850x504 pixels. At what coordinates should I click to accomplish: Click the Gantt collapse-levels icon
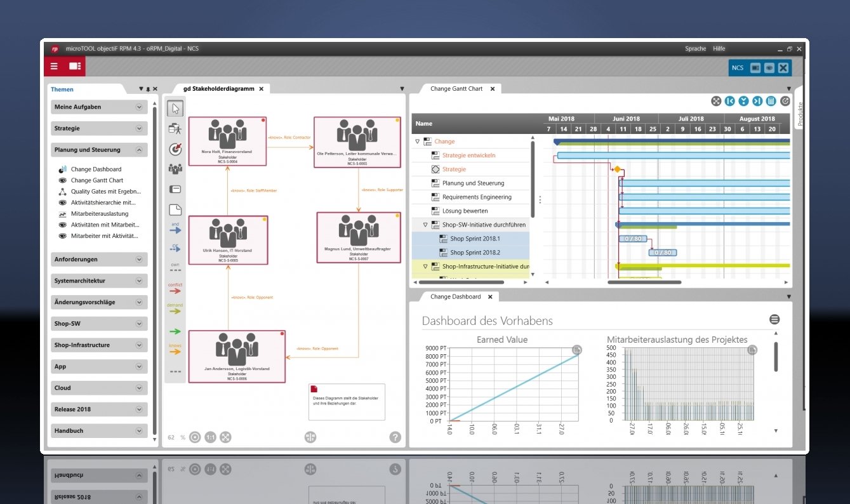click(743, 101)
